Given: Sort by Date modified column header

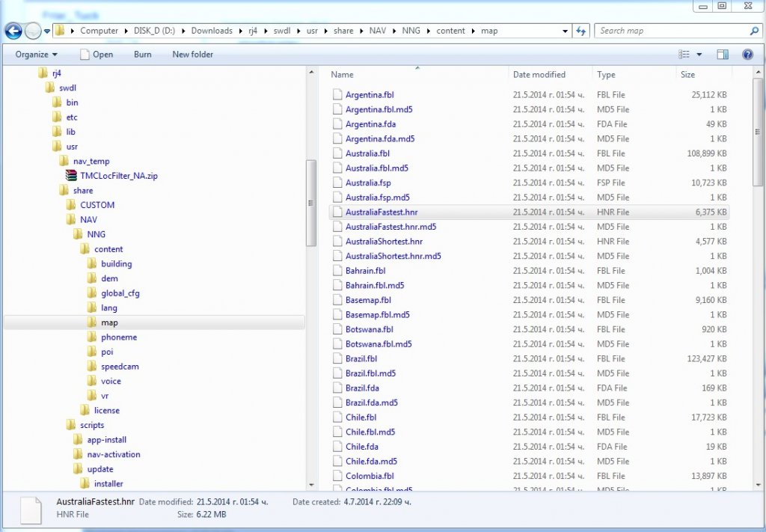Looking at the screenshot, I should tap(539, 75).
